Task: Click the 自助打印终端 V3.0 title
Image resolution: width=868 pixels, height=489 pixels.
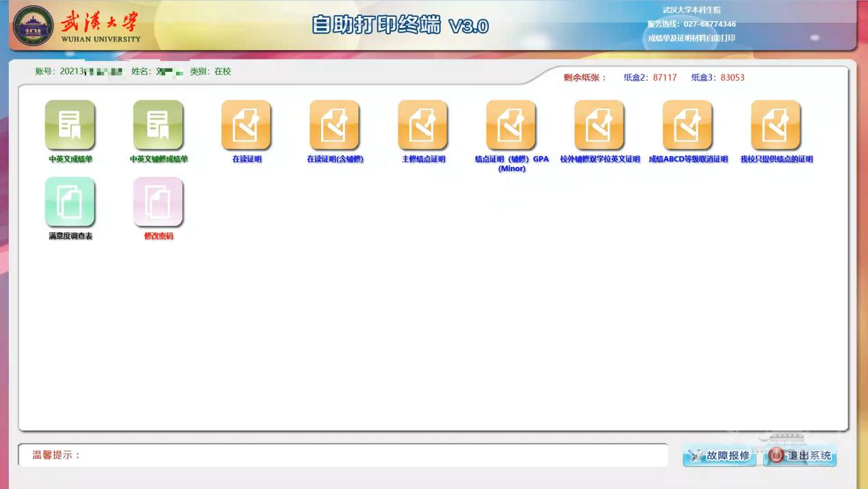Action: [x=400, y=25]
